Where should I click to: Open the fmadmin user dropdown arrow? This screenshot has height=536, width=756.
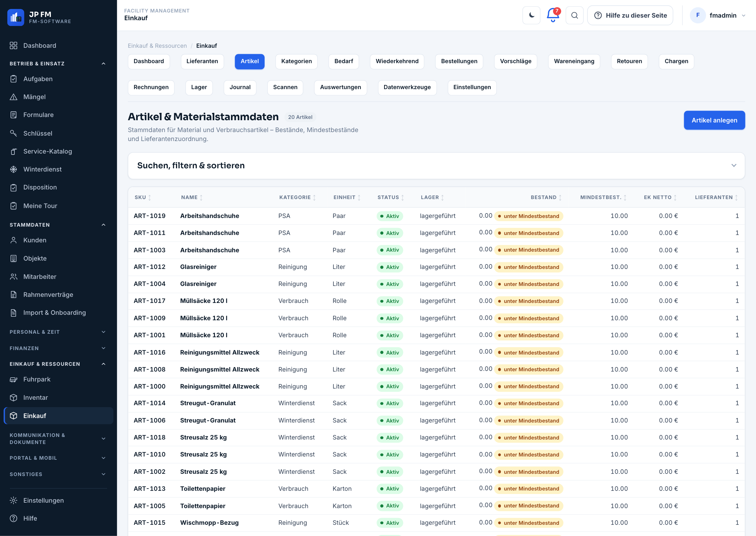pyautogui.click(x=744, y=15)
